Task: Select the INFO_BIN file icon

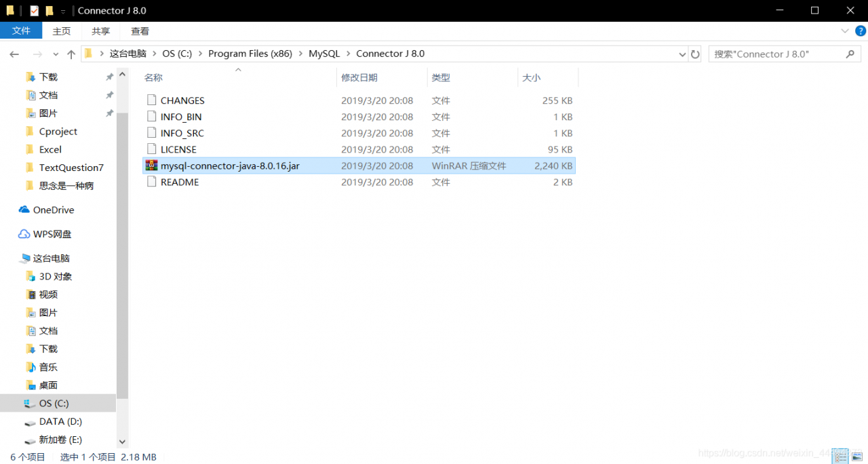Action: tap(152, 117)
